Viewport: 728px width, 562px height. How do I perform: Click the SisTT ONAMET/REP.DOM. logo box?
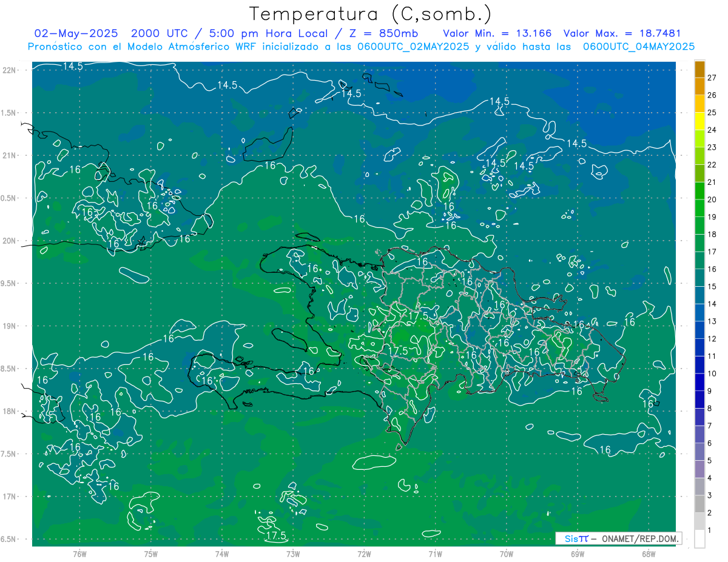[x=619, y=538]
